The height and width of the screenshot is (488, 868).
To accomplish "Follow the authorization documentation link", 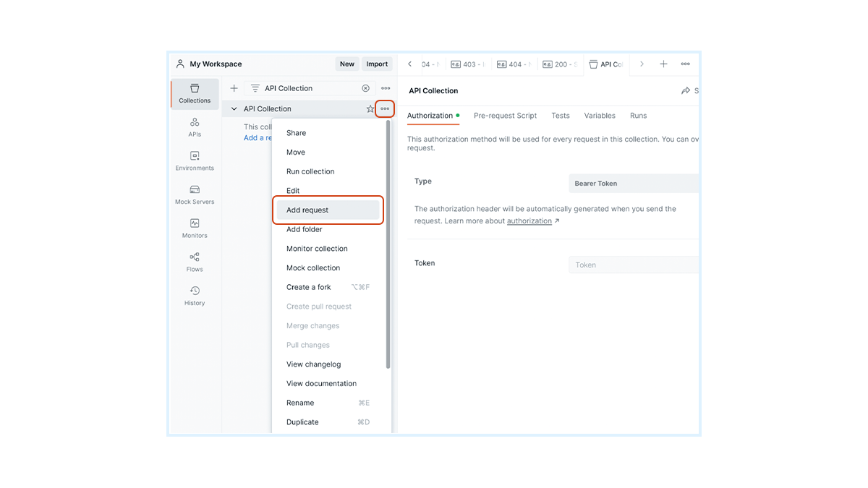I will pyautogui.click(x=529, y=221).
